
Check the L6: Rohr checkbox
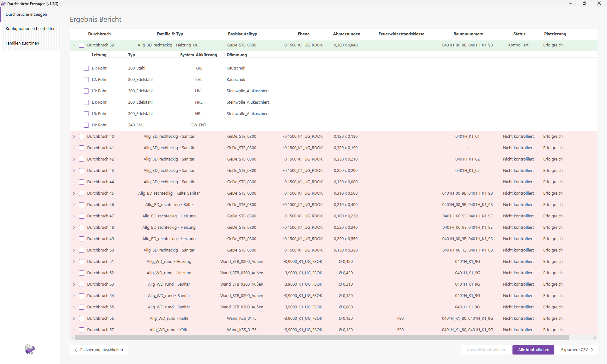pos(86,125)
